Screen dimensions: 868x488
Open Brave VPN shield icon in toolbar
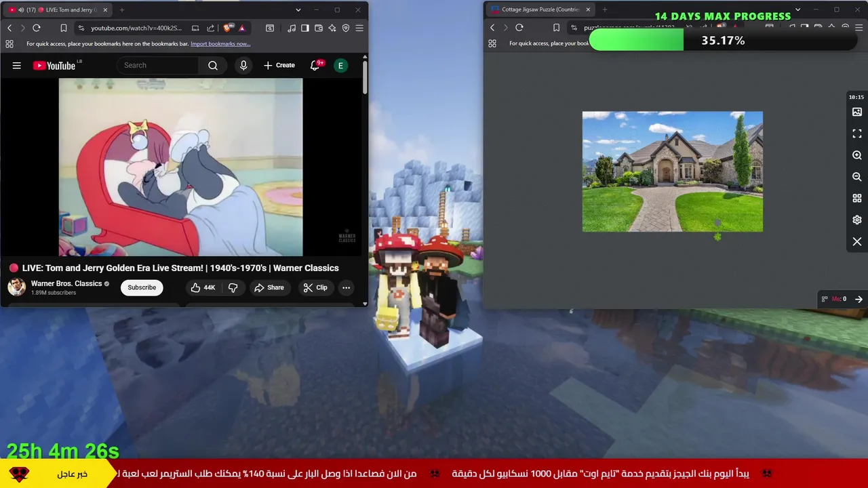click(346, 28)
